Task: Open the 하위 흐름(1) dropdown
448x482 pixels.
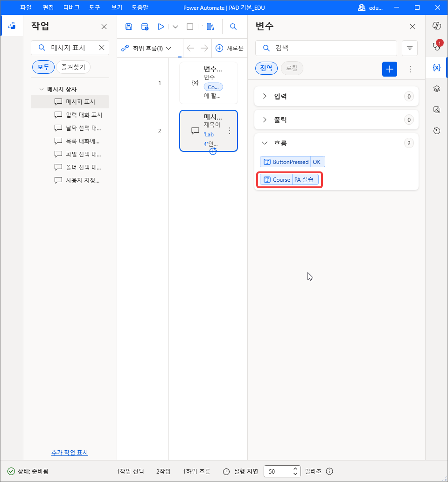Action: 147,48
